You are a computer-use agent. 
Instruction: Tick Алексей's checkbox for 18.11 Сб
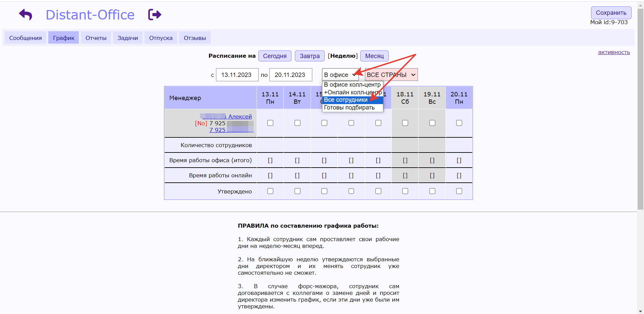405,123
